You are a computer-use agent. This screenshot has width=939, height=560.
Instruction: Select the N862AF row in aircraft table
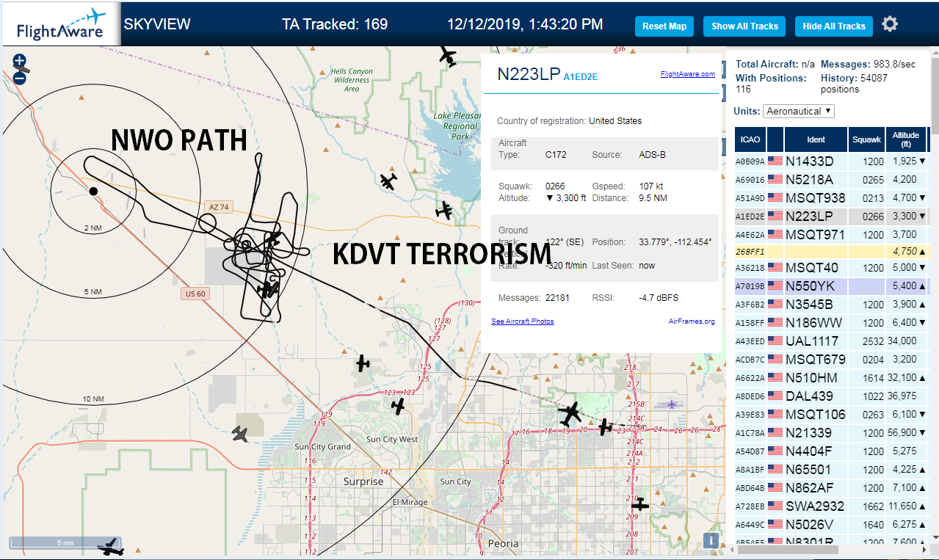[x=831, y=488]
